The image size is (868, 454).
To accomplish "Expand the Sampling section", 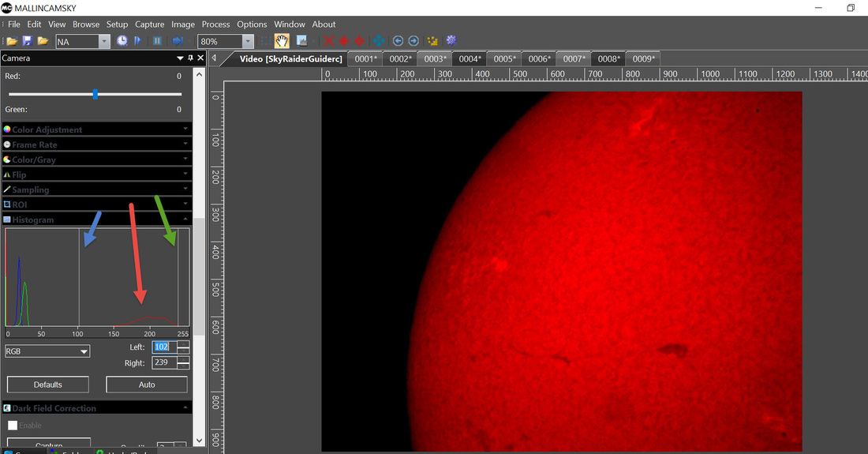I will (97, 189).
